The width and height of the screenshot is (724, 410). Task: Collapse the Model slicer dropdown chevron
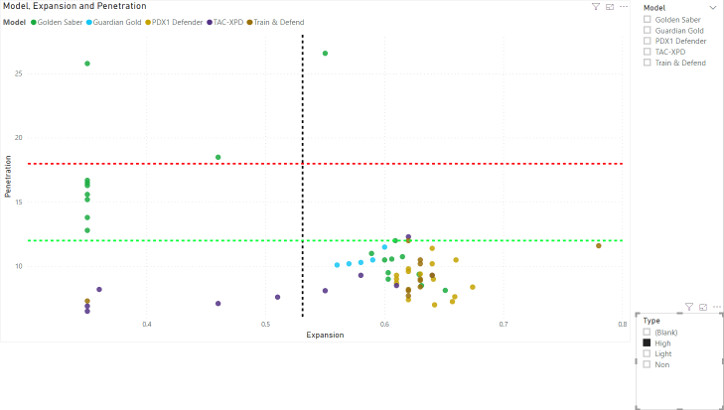click(712, 7)
